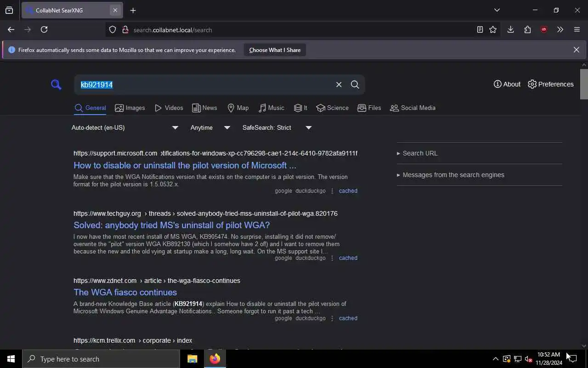The width and height of the screenshot is (588, 368).
Task: Switch to the Files tab
Action: click(369, 108)
